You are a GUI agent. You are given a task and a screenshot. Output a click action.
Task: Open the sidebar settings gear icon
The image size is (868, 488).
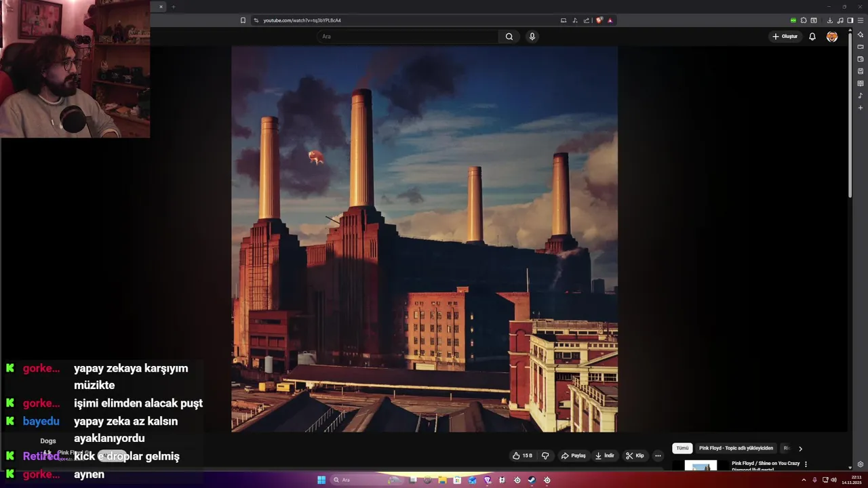coord(861,464)
